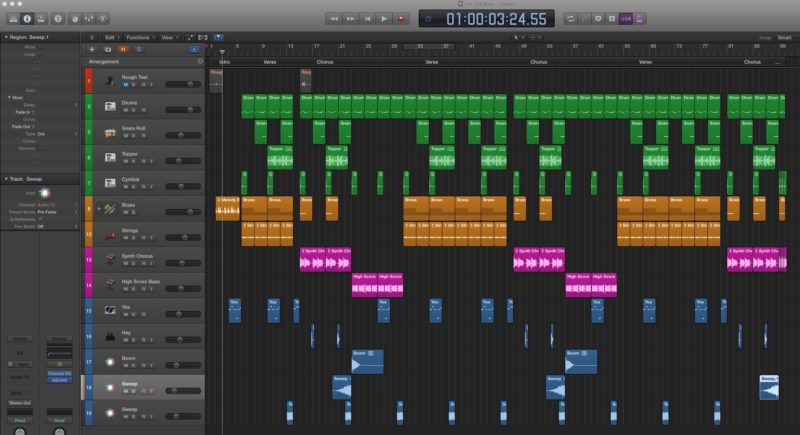Click the Strings track instrument icon
Screen dimensions: 800x435
coord(110,234)
